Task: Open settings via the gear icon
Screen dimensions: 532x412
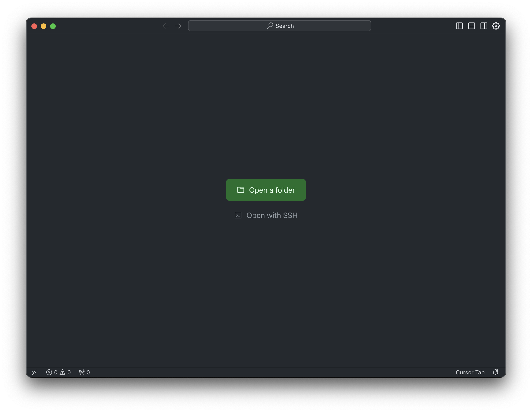Action: [x=496, y=26]
